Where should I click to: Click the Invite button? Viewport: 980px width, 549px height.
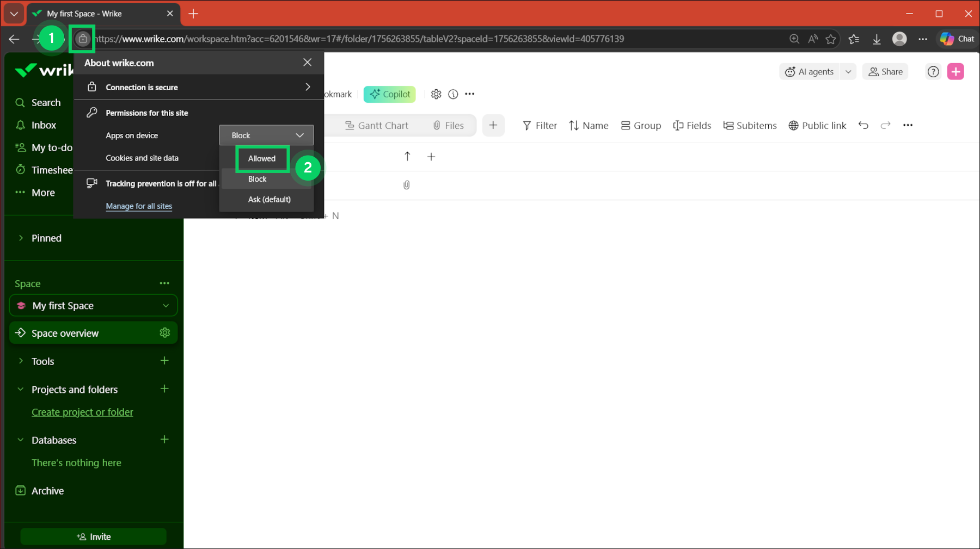(94, 536)
